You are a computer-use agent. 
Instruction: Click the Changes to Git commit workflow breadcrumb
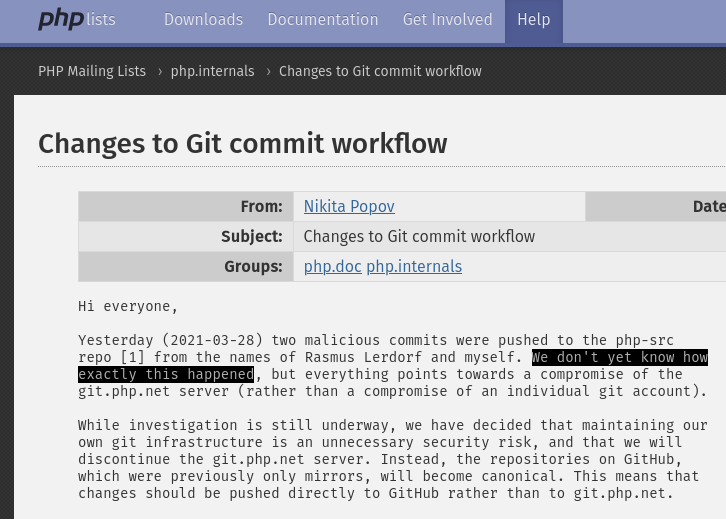click(380, 71)
